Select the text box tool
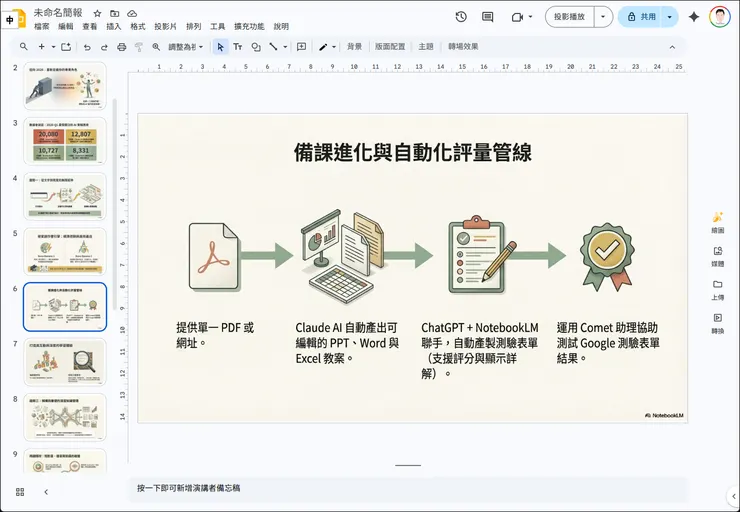This screenshot has width=740, height=512. click(x=238, y=47)
